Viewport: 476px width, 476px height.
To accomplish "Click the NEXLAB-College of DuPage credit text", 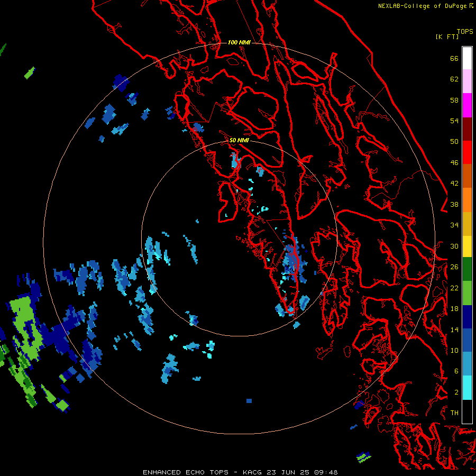I will point(423,6).
